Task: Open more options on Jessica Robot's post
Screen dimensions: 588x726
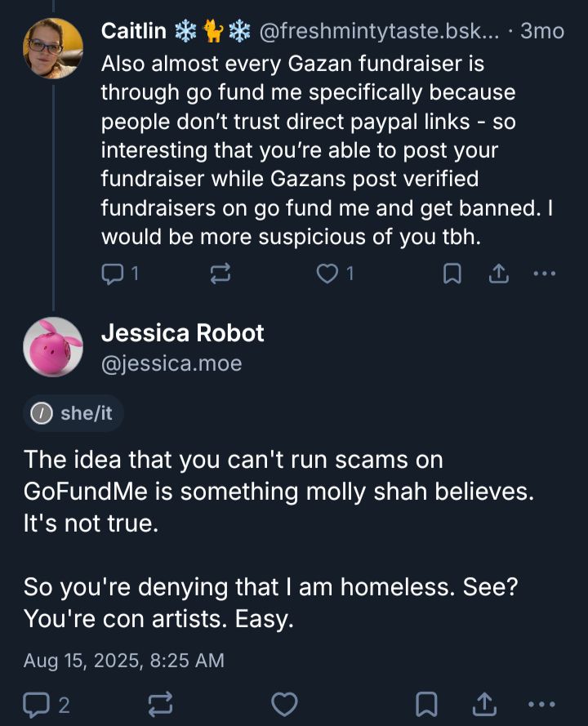Action: pyautogui.click(x=543, y=703)
